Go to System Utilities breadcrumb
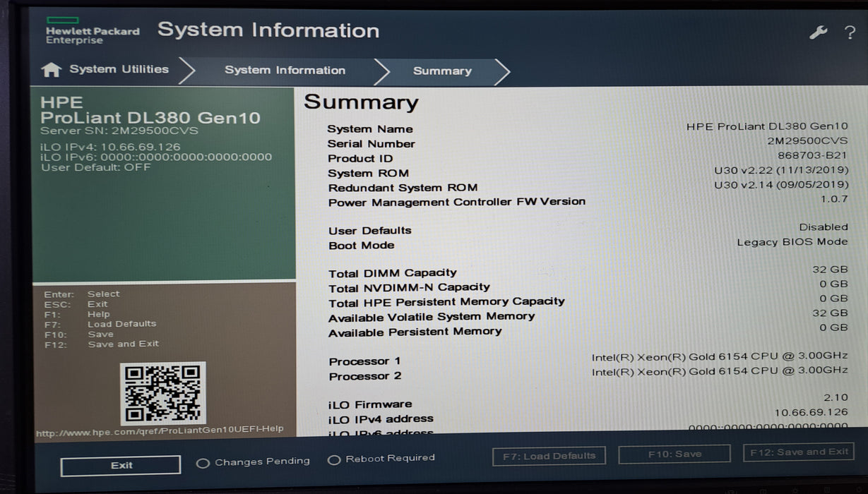The image size is (868, 494). (x=119, y=69)
